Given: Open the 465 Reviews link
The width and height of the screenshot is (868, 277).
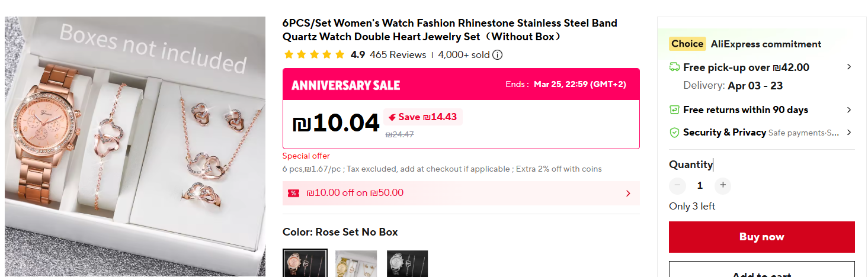Looking at the screenshot, I should coord(398,55).
